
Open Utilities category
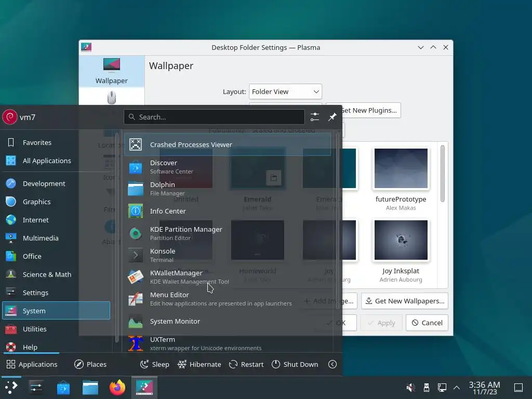[x=56, y=329]
